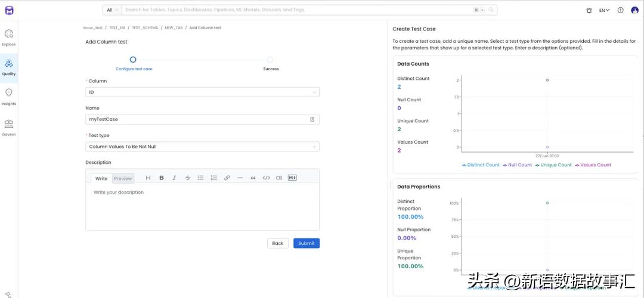Toggle bold formatting in description editor

(x=162, y=178)
